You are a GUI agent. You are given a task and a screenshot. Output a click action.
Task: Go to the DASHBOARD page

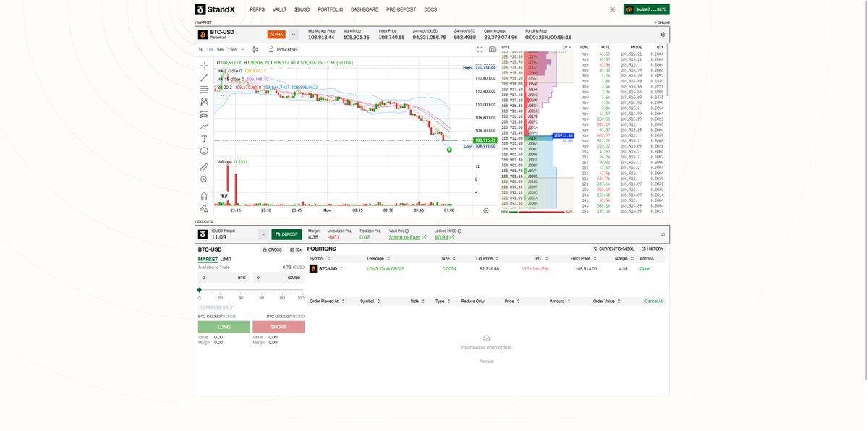365,9
